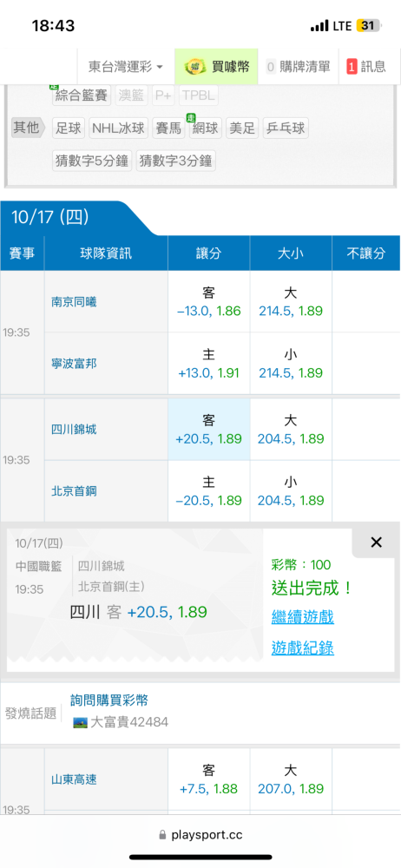The width and height of the screenshot is (401, 868).
Task: Tap the lock icon beside playsport.cc
Action: tap(162, 835)
